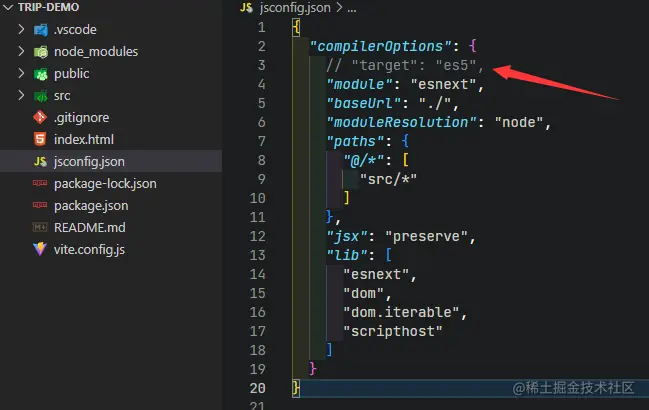Click the green public folder icon
The image size is (649, 410).
pos(41,74)
